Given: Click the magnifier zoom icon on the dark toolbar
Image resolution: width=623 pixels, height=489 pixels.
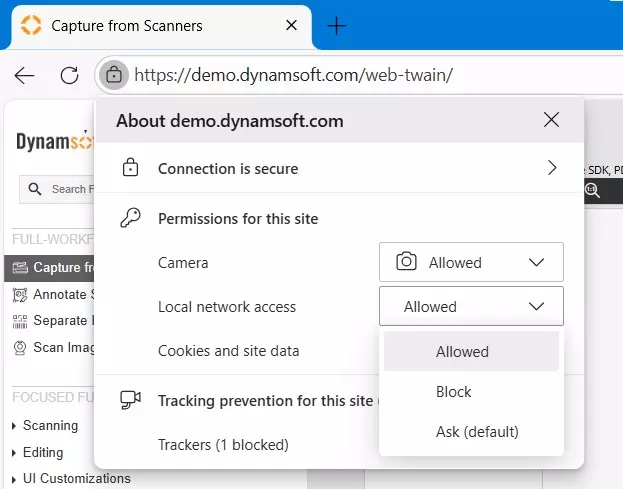Looking at the screenshot, I should point(592,190).
